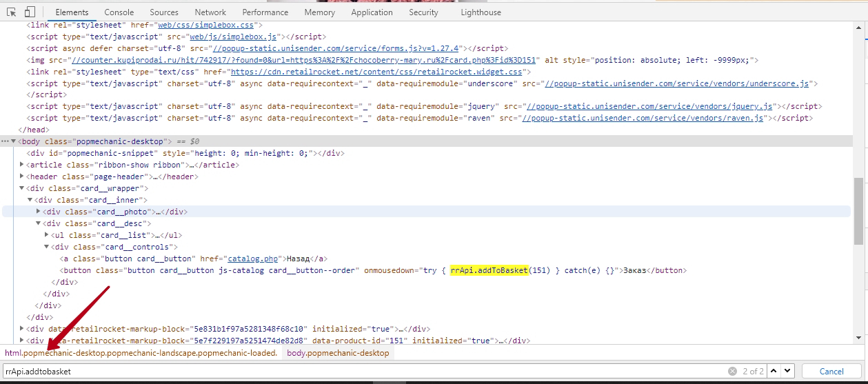
Task: Select body.popmechanic-desktop in the breadcrumb
Action: (338, 353)
